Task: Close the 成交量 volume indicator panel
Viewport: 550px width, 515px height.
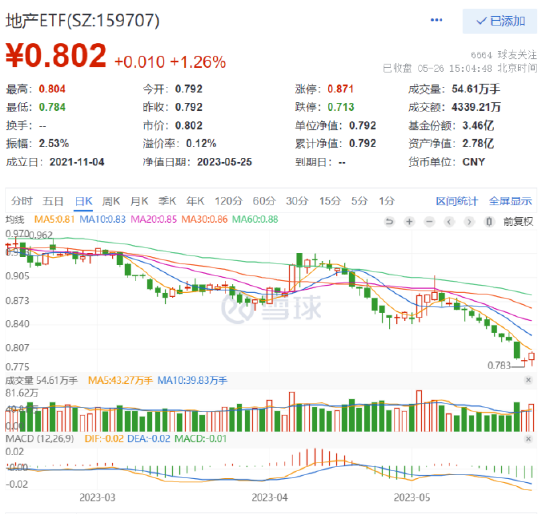Action: (528, 380)
